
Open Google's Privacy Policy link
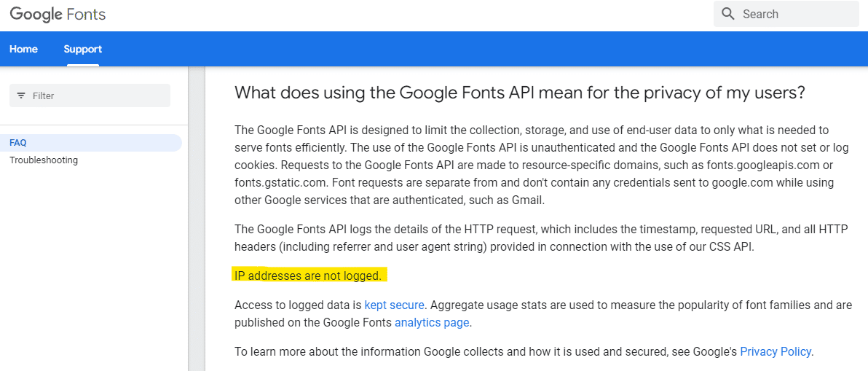coord(776,351)
